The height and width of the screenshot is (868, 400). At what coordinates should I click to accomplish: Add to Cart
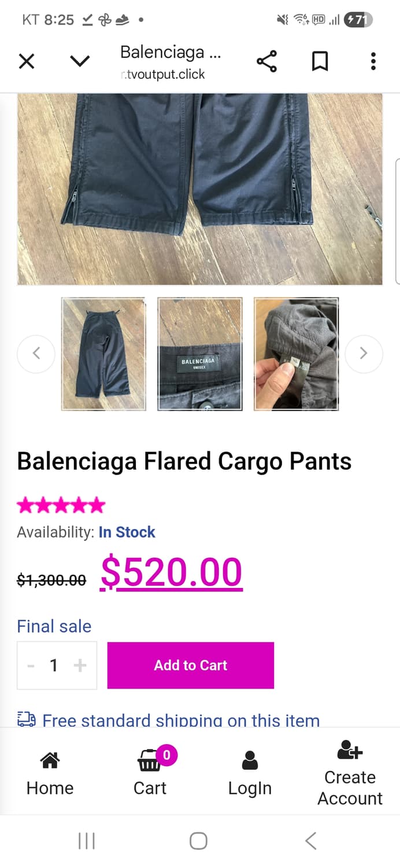191,665
